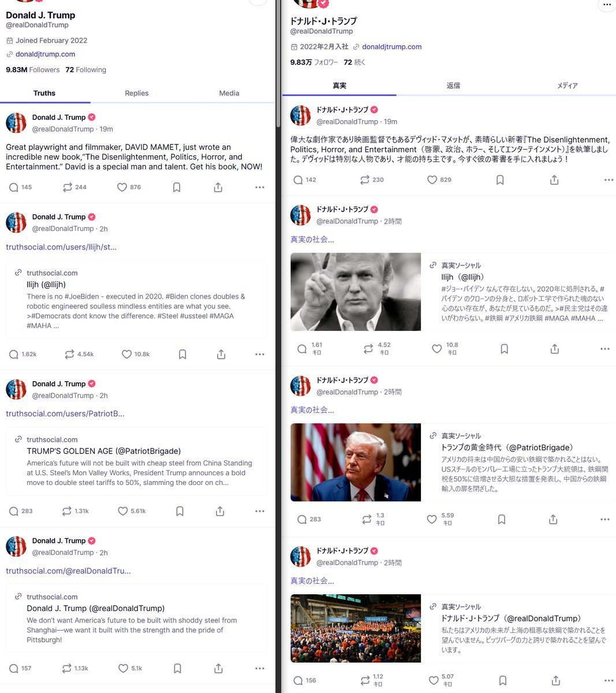Viewport: 616px width, 693px height.
Task: Bookmark the English llijh post with 10.8k likes
Action: 182,354
